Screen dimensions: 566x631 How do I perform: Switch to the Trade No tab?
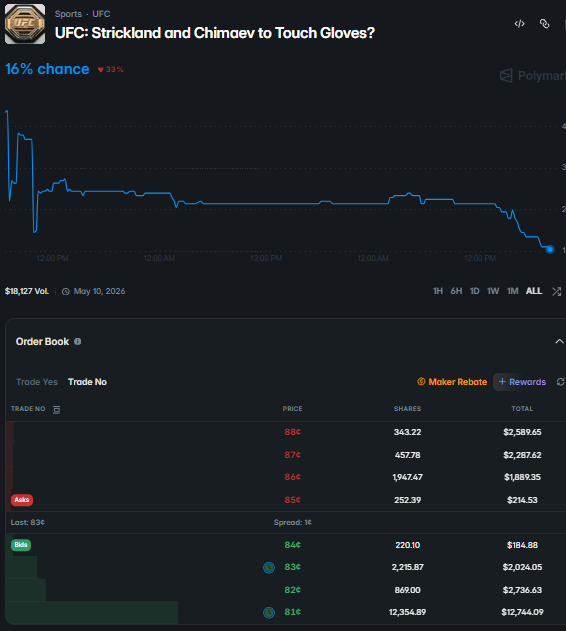tap(87, 382)
